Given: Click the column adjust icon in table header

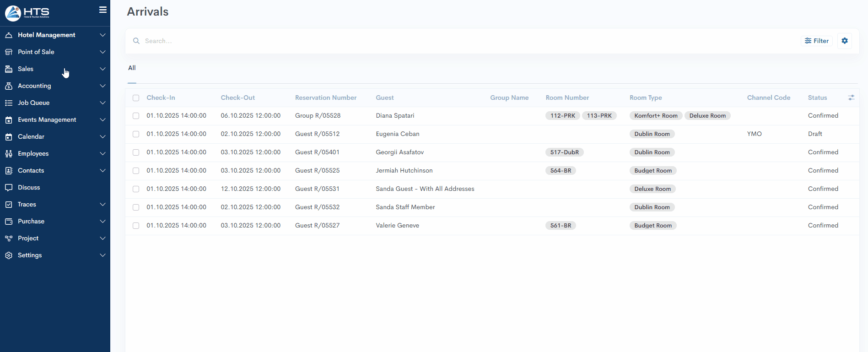Looking at the screenshot, I should pos(851,97).
